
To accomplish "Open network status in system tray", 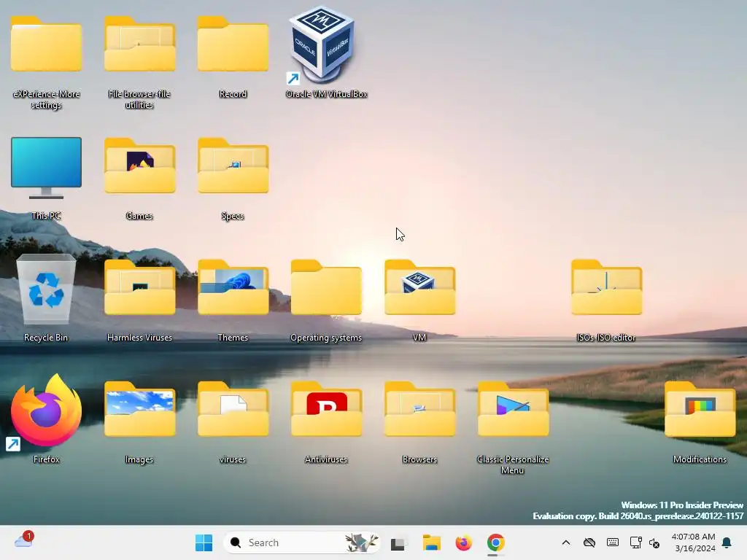I will tap(635, 542).
